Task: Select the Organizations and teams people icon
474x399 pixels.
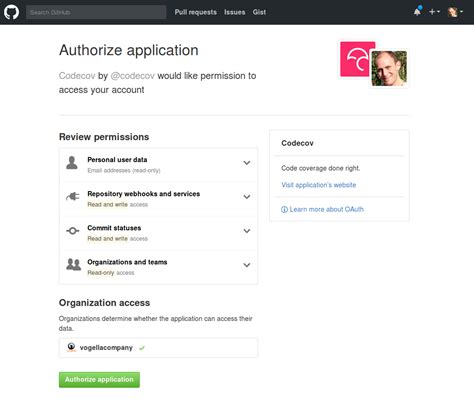Action: coord(73,265)
